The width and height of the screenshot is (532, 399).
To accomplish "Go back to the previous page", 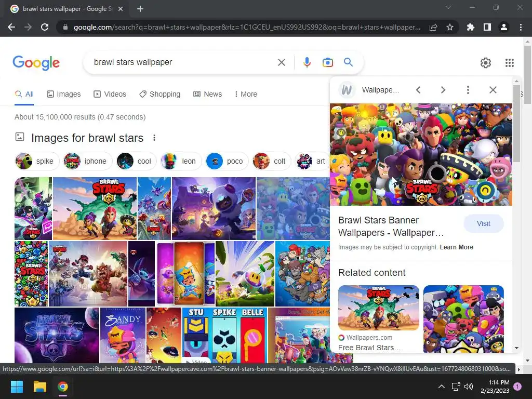I will tap(11, 27).
